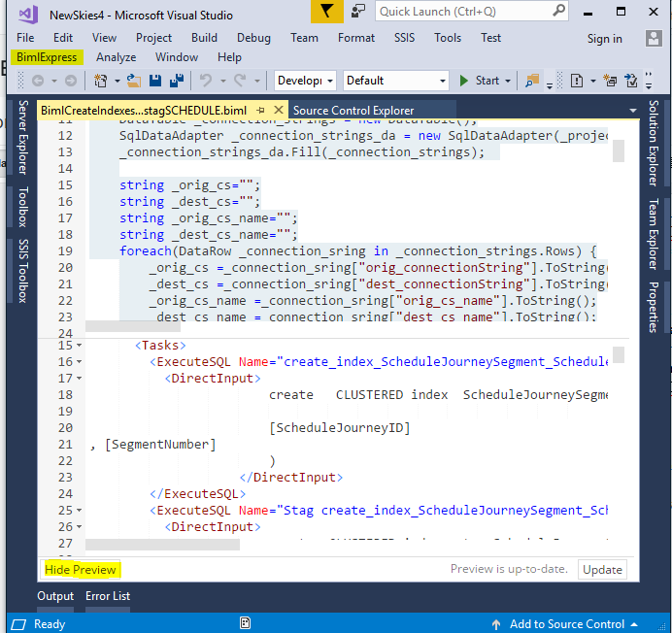Open the Output panel tab

[55, 596]
